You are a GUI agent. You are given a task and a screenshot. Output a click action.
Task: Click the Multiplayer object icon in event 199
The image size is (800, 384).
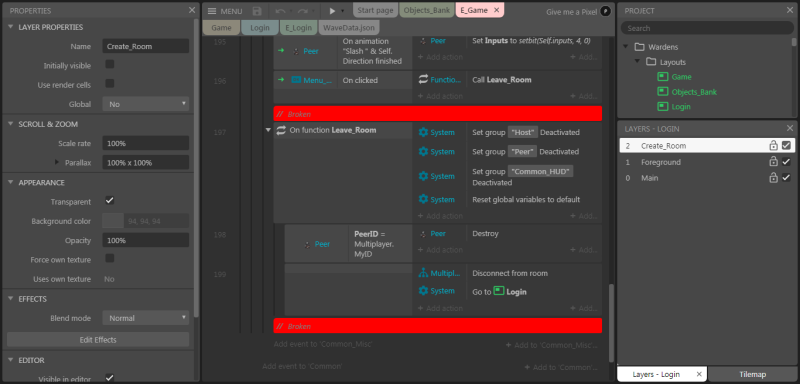click(x=423, y=273)
